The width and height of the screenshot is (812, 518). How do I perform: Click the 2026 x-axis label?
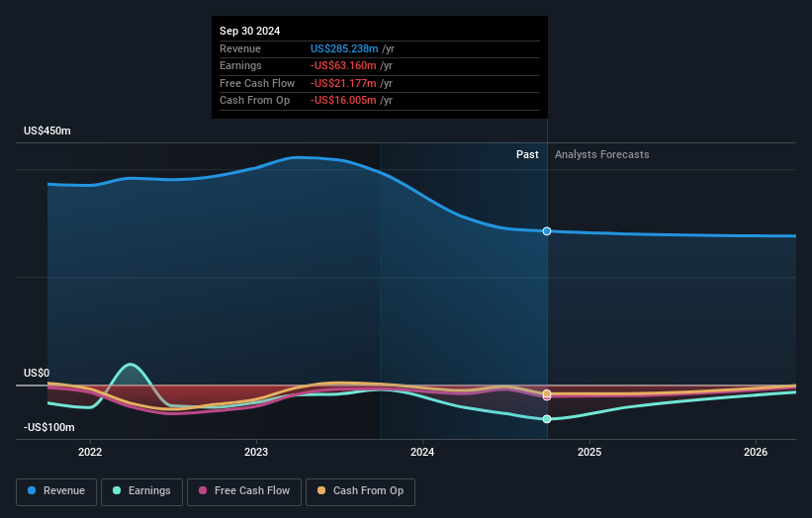756,453
